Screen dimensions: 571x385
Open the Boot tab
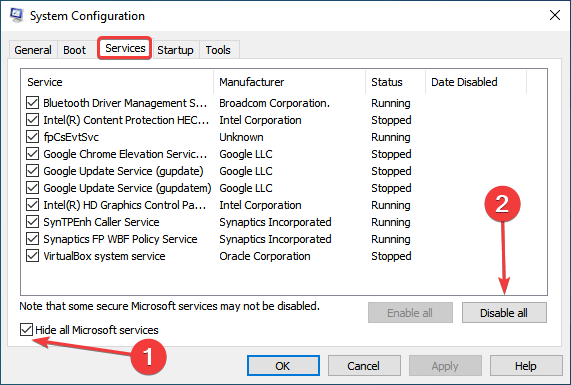pyautogui.click(x=74, y=50)
